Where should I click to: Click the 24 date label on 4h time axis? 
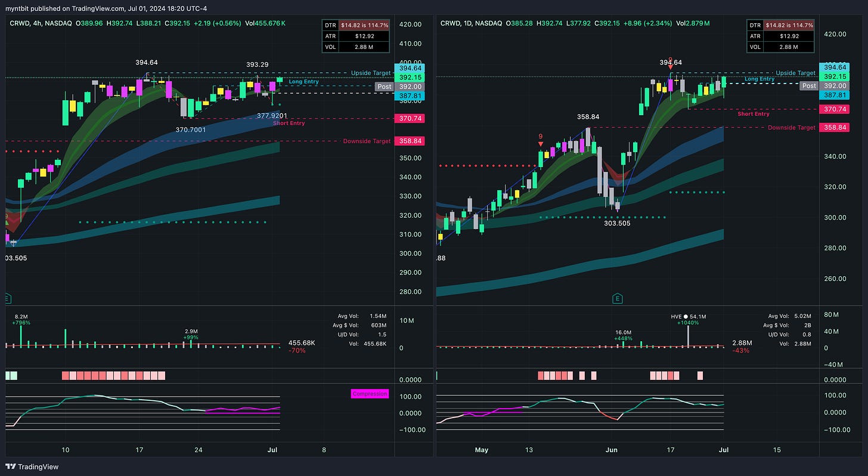pyautogui.click(x=200, y=449)
